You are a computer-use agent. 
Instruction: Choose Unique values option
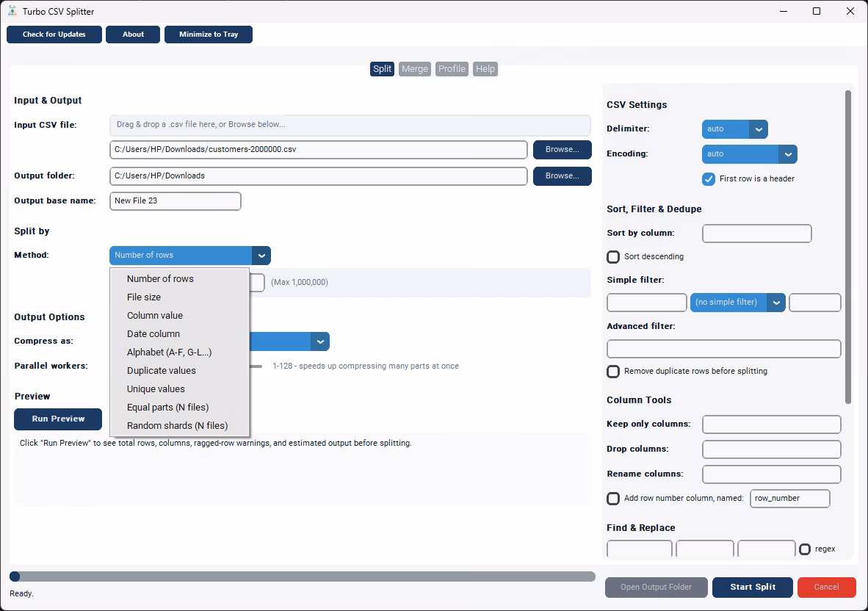(180, 388)
